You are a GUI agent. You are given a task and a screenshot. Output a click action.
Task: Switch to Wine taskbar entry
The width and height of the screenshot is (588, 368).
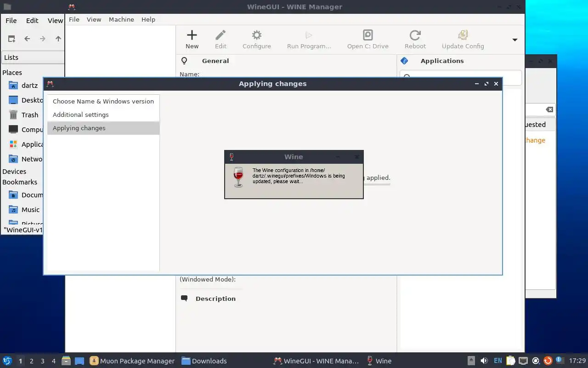coord(379,361)
